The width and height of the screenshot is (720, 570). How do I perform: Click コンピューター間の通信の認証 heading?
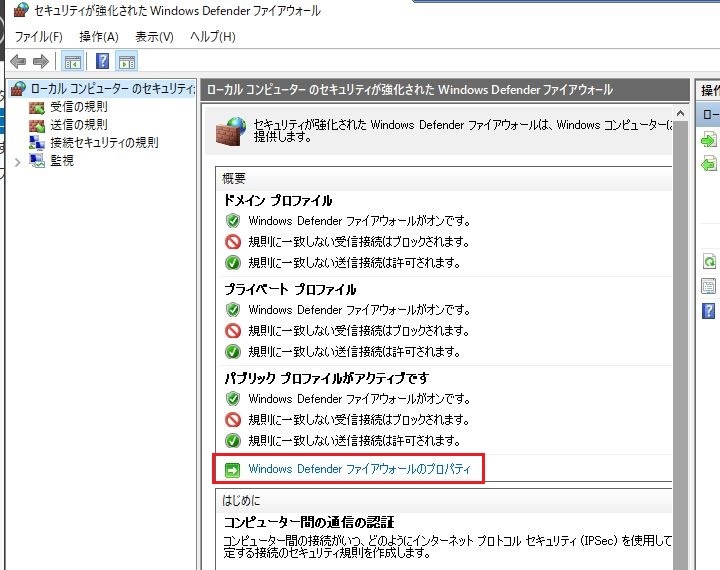tap(309, 522)
